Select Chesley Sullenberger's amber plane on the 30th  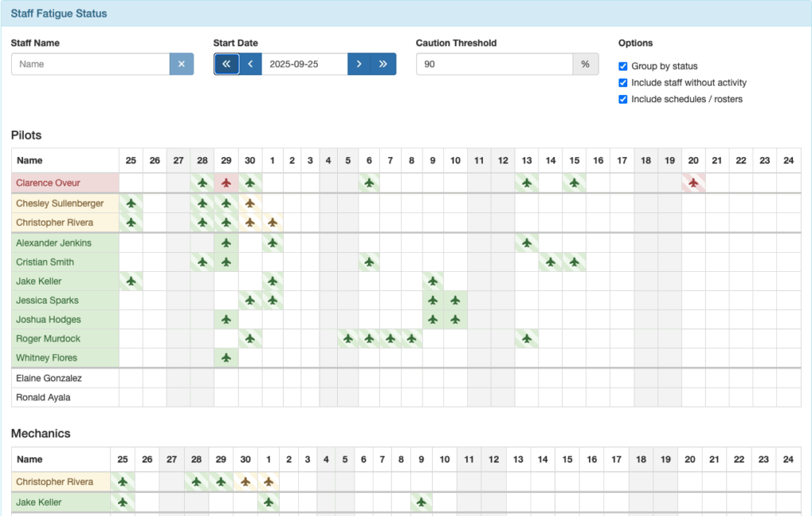point(250,204)
